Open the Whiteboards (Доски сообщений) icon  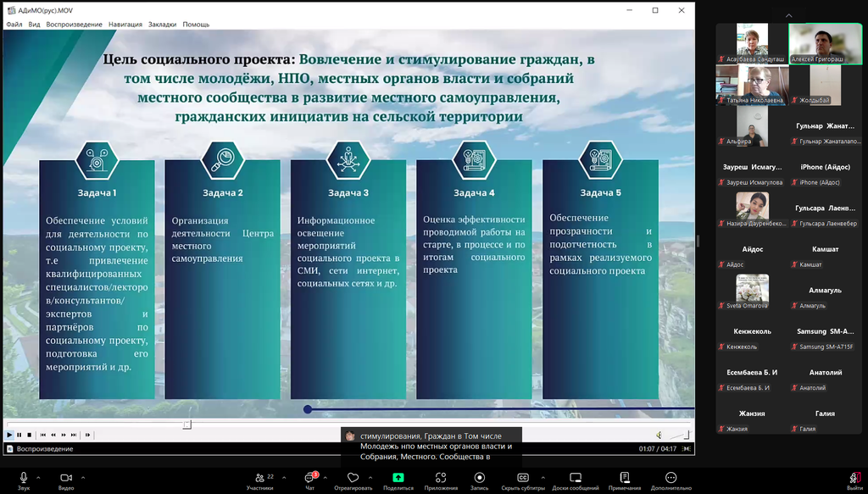tap(576, 478)
